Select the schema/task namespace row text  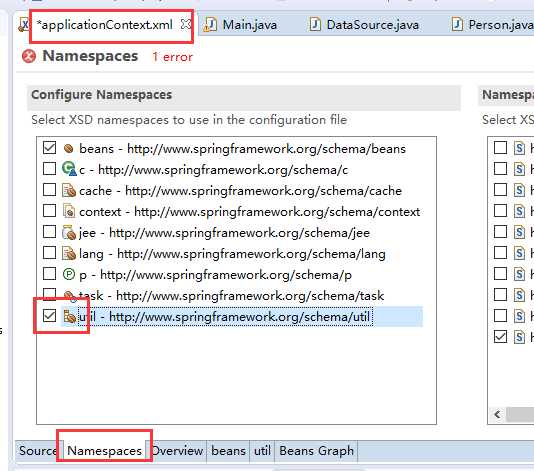231,296
